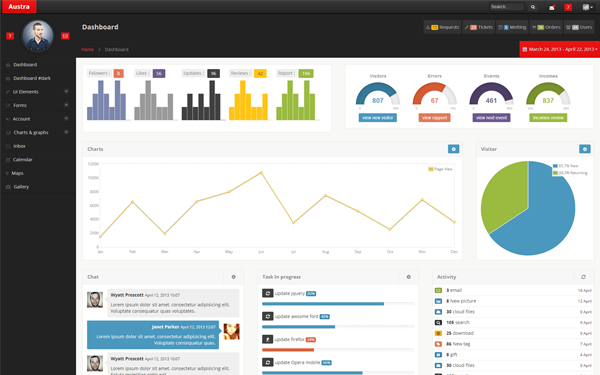Image resolution: width=600 pixels, height=375 pixels.
Task: Click the red mail icon right of profile photo
Action: tap(65, 36)
